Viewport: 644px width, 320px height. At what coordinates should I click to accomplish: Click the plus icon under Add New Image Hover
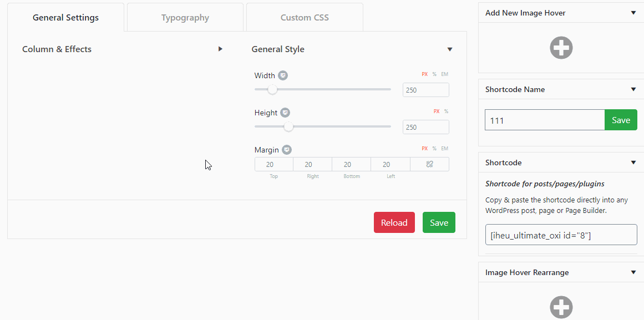[x=561, y=48]
